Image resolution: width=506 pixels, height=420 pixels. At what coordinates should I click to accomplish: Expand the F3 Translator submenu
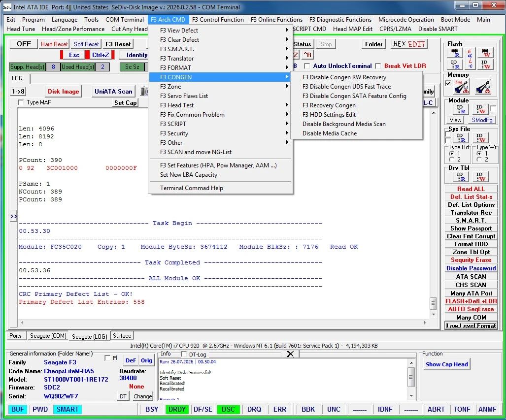point(220,59)
